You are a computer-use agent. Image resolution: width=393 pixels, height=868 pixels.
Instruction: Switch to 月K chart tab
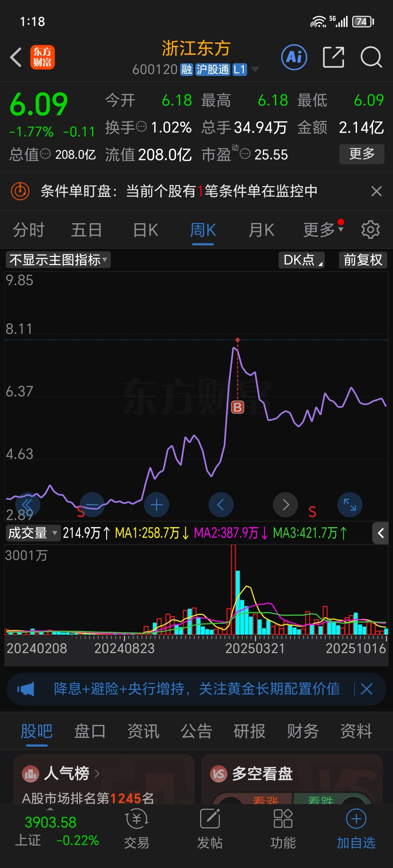[261, 230]
